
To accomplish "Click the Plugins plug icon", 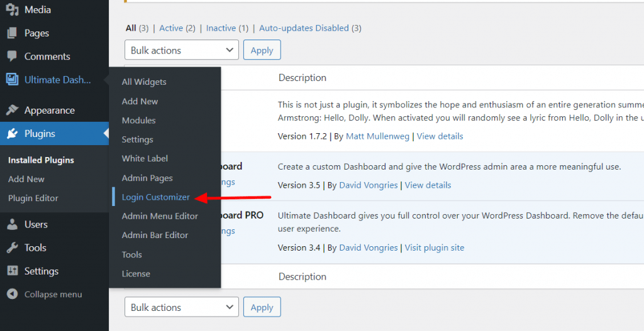I will (13, 133).
